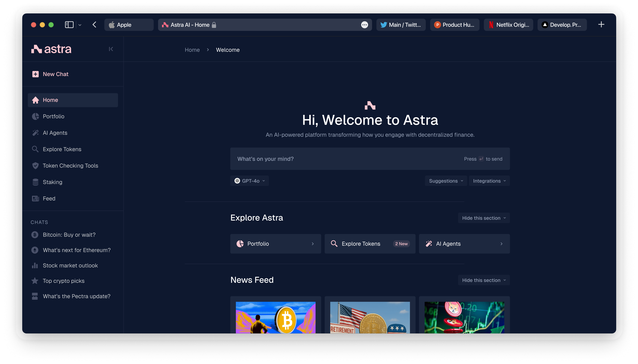Open the Shiba coin chart news thumbnail
The height and width of the screenshot is (364, 638).
tap(464, 317)
